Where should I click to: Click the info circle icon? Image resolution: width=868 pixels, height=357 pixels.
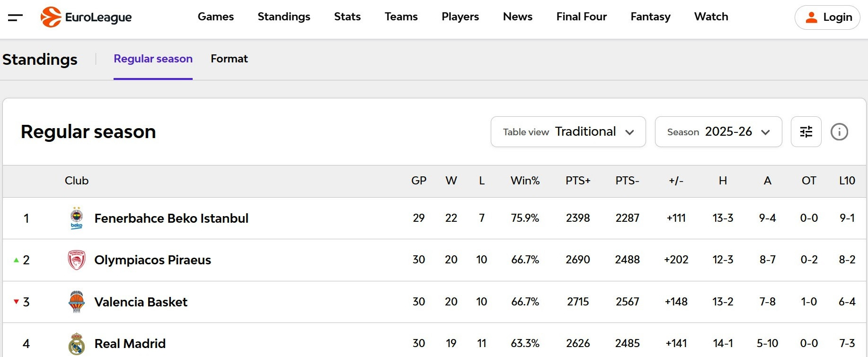click(x=839, y=132)
